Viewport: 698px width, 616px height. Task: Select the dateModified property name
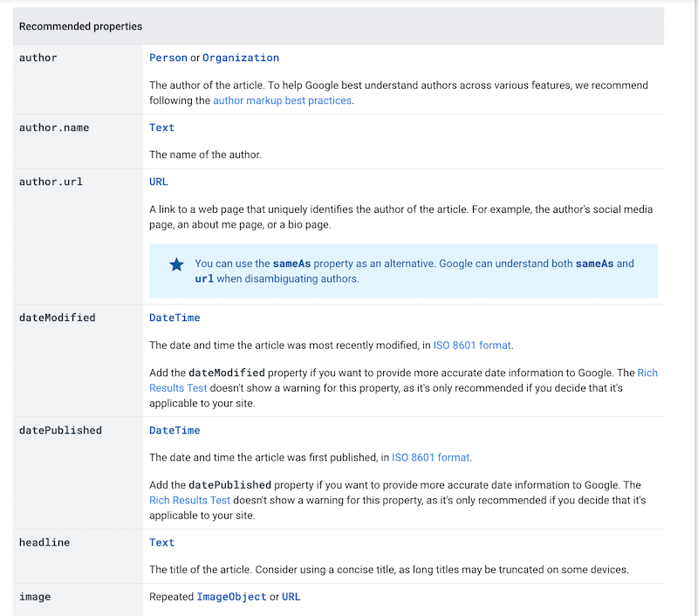coord(58,318)
